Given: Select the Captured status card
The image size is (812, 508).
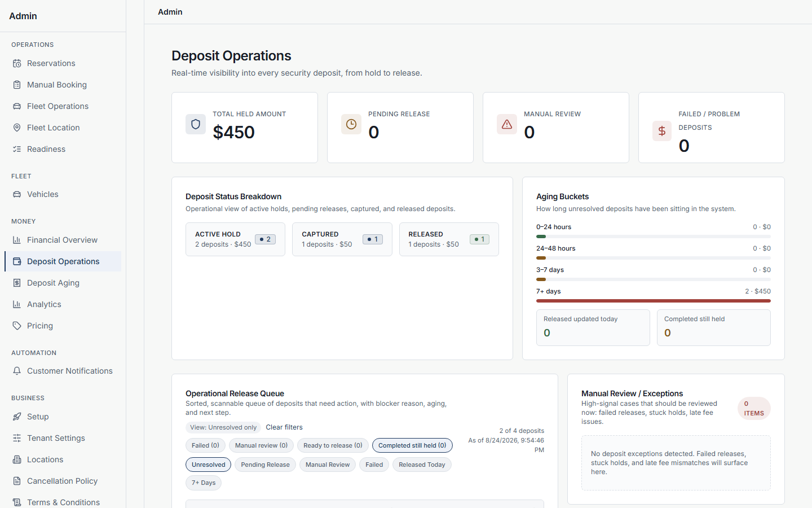Looking at the screenshot, I should coord(342,239).
